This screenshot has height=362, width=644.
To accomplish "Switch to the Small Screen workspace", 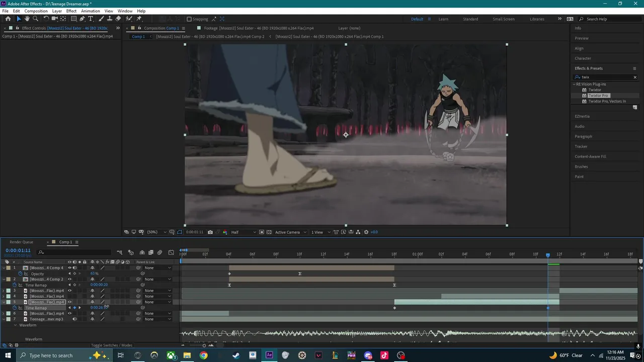I will tap(504, 19).
